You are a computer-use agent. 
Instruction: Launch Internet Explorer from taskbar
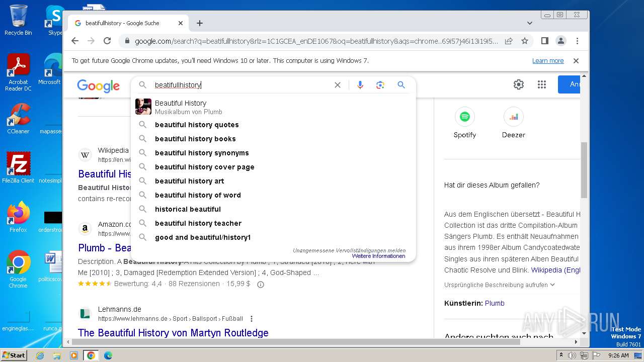(x=40, y=355)
